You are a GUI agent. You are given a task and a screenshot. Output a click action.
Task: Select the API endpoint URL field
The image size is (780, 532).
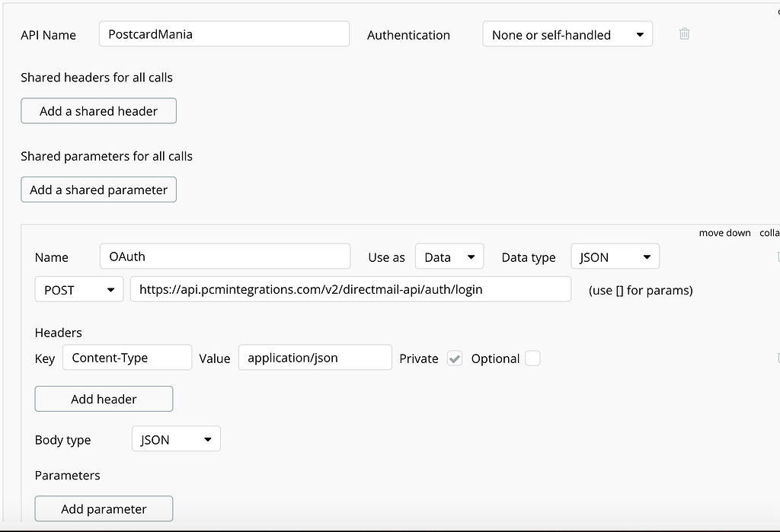[350, 289]
